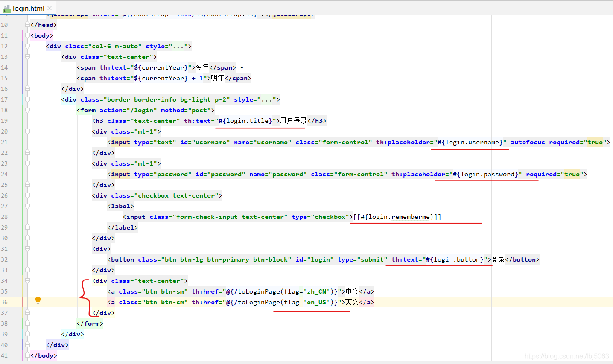Image resolution: width=613 pixels, height=364 pixels.
Task: Click the 明年 span text on line 15
Action: (x=218, y=78)
